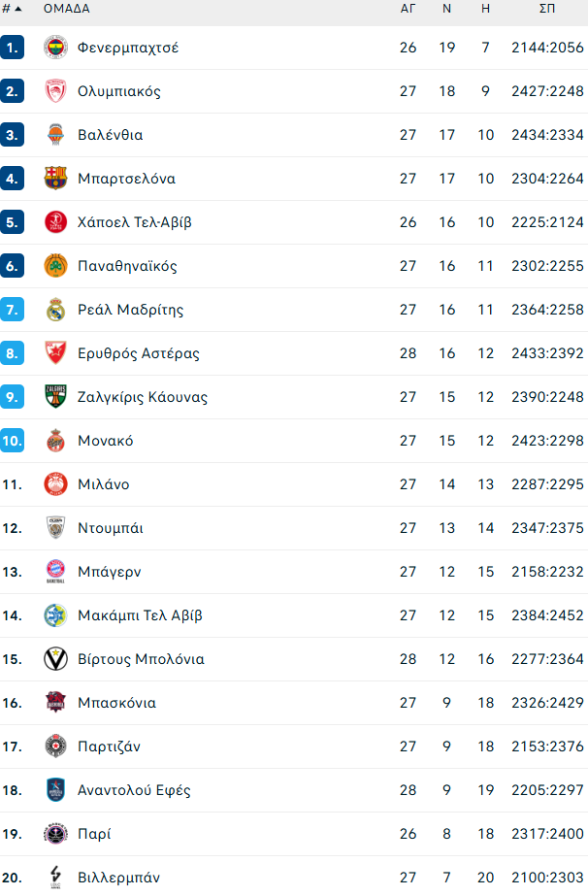Sort by Ν wins column header
Screen dimensions: 588x896
click(446, 9)
